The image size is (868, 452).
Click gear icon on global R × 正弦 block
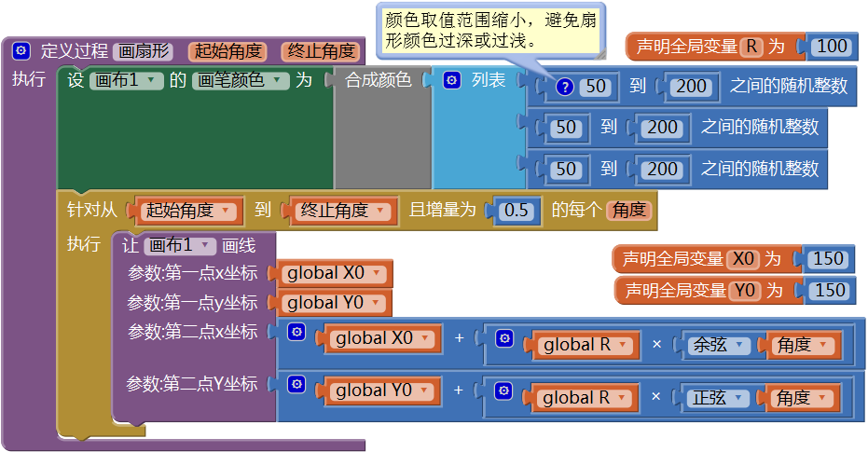[x=503, y=390]
